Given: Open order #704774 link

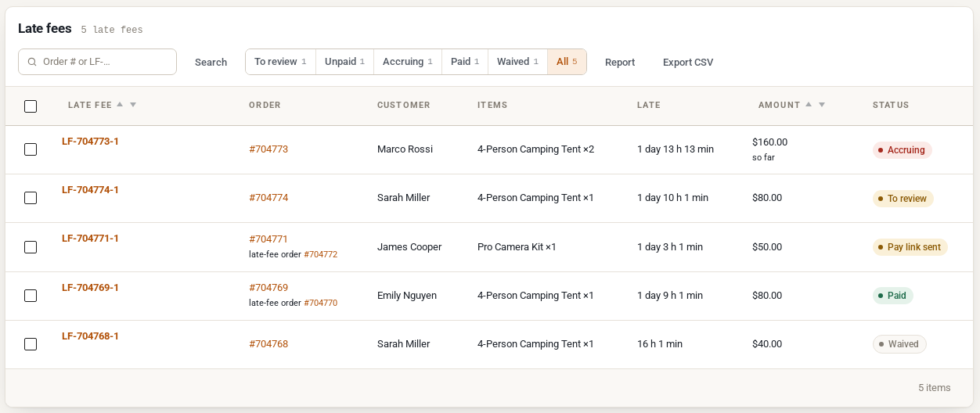Looking at the screenshot, I should tap(268, 198).
